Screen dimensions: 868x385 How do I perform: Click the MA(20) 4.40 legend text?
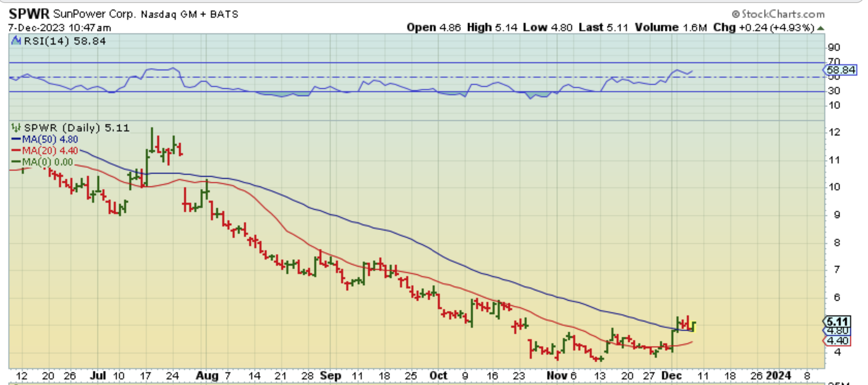tap(50, 151)
